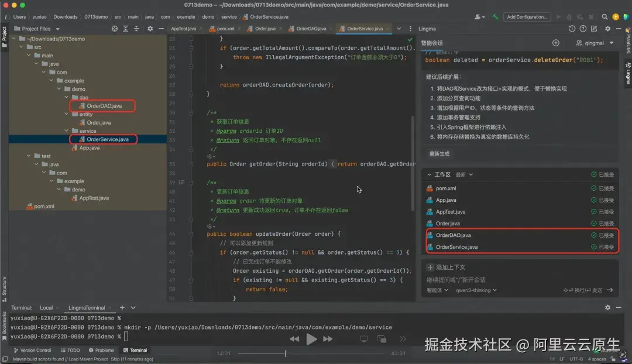The width and height of the screenshot is (632, 364).
Task: Open Search Everywhere magnifier icon
Action: (604, 17)
